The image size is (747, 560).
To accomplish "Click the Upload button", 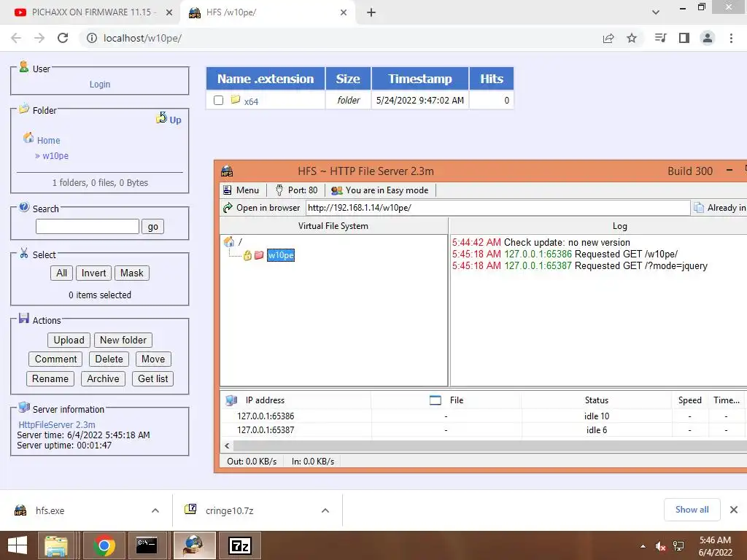I will (x=69, y=340).
